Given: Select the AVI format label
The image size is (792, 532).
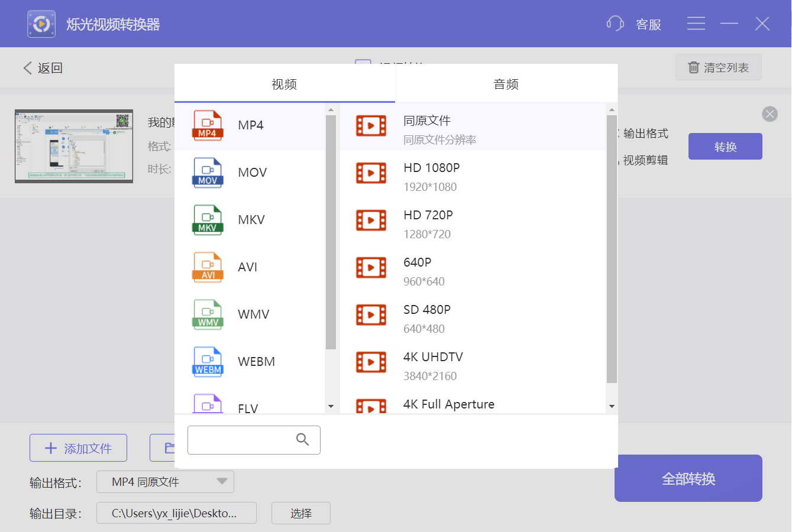Looking at the screenshot, I should (248, 267).
